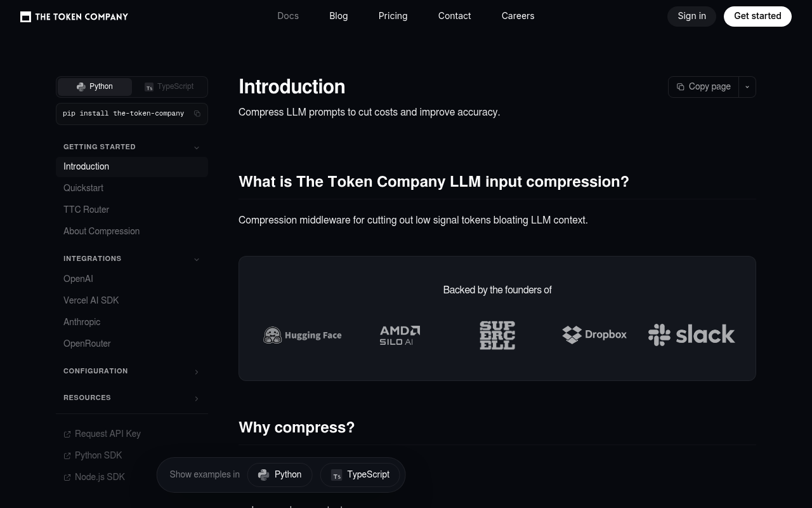Copy the pip install command
The width and height of the screenshot is (812, 508).
pos(197,114)
